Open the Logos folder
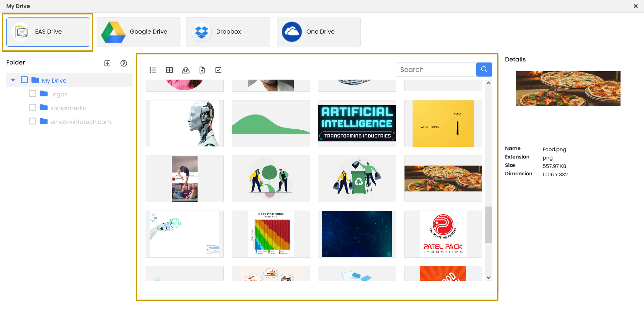This screenshot has width=644, height=310. pos(59,94)
